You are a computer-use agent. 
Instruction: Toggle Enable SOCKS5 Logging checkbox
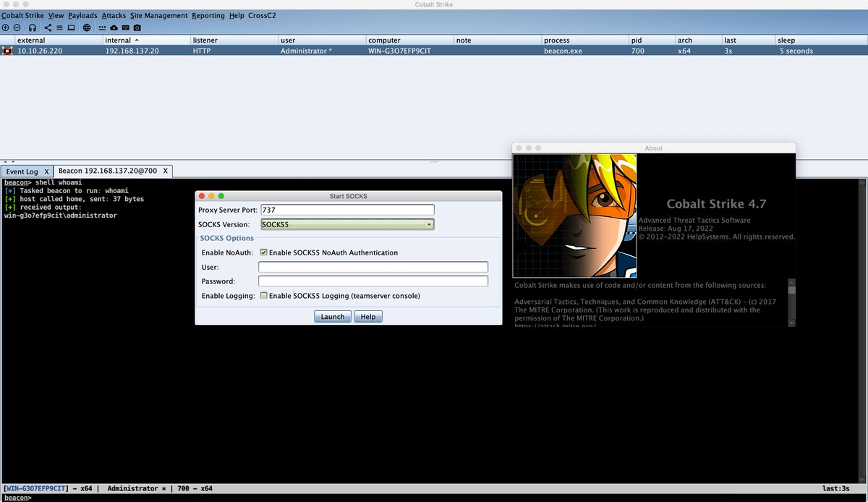pyautogui.click(x=264, y=296)
